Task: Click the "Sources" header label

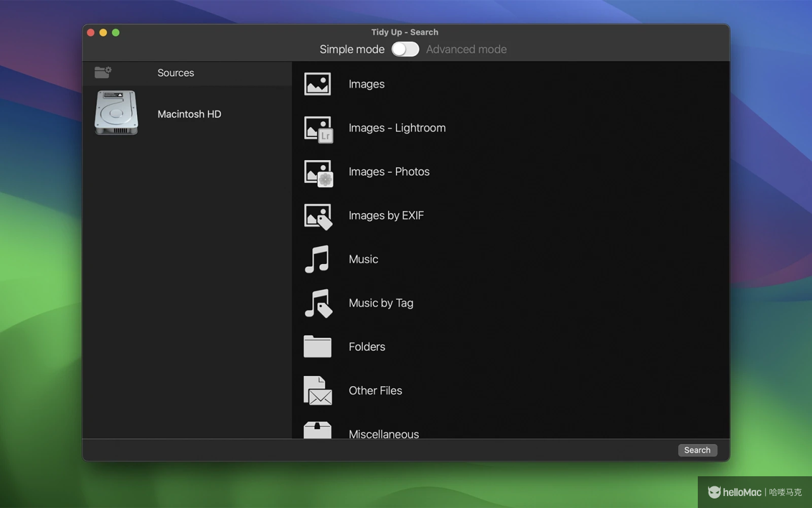Action: [176, 73]
